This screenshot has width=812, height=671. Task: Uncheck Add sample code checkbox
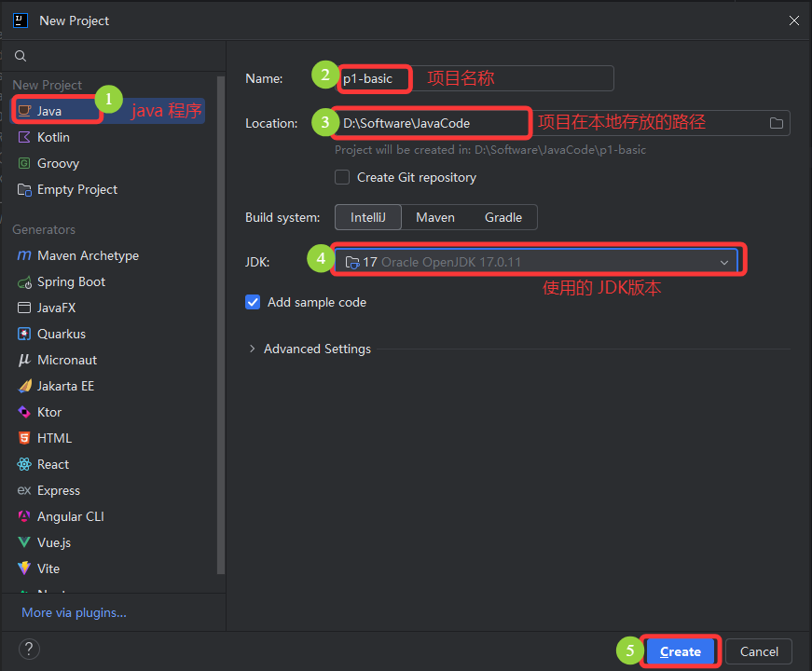(253, 302)
